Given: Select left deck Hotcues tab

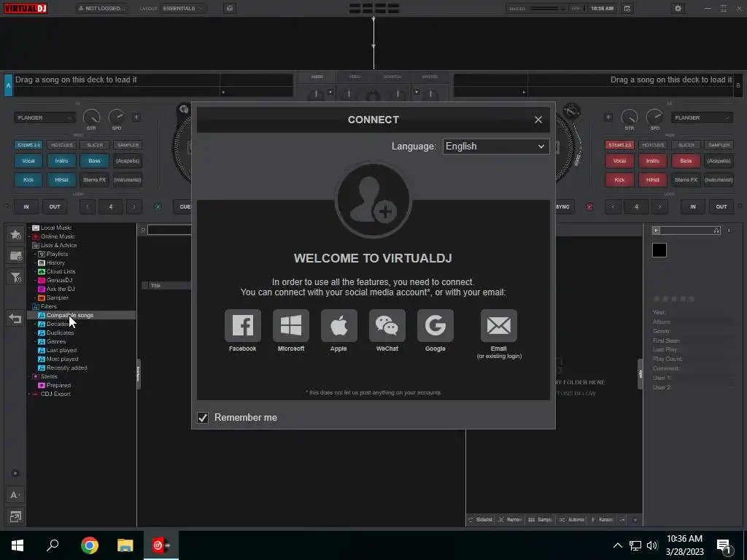Looking at the screenshot, I should (x=62, y=145).
